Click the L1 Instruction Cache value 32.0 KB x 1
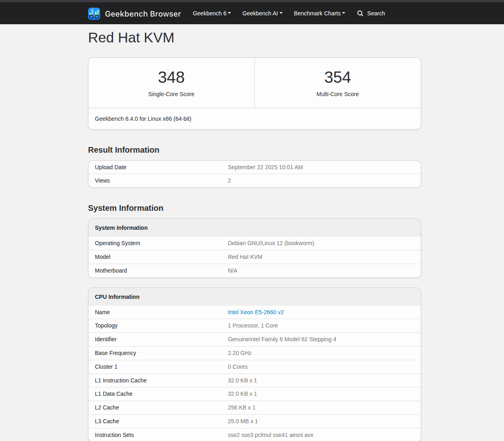 (x=242, y=380)
